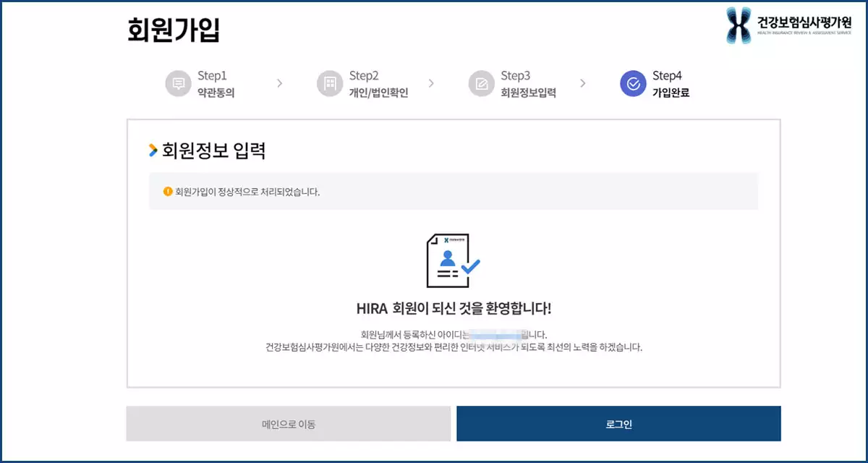Click the 로그인 button
Image resolution: width=868 pixels, height=463 pixels.
[617, 423]
